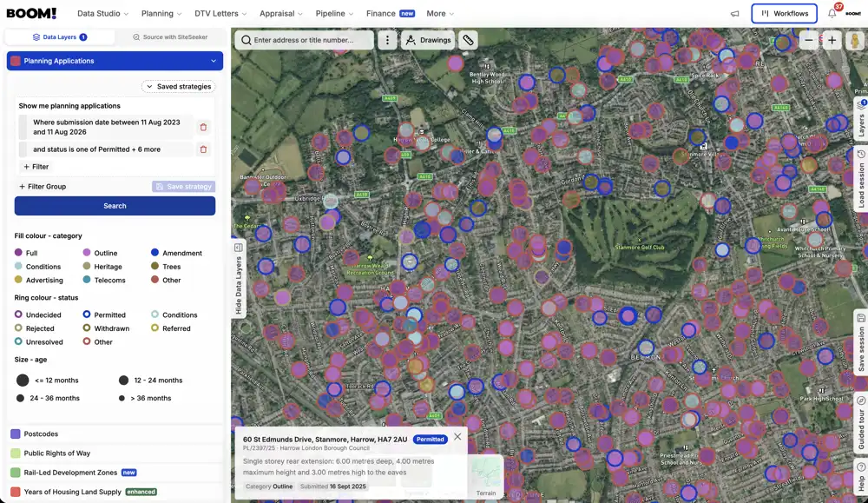Click the Postcodes layer colour square
Viewport: 868px width, 503px height.
point(16,434)
